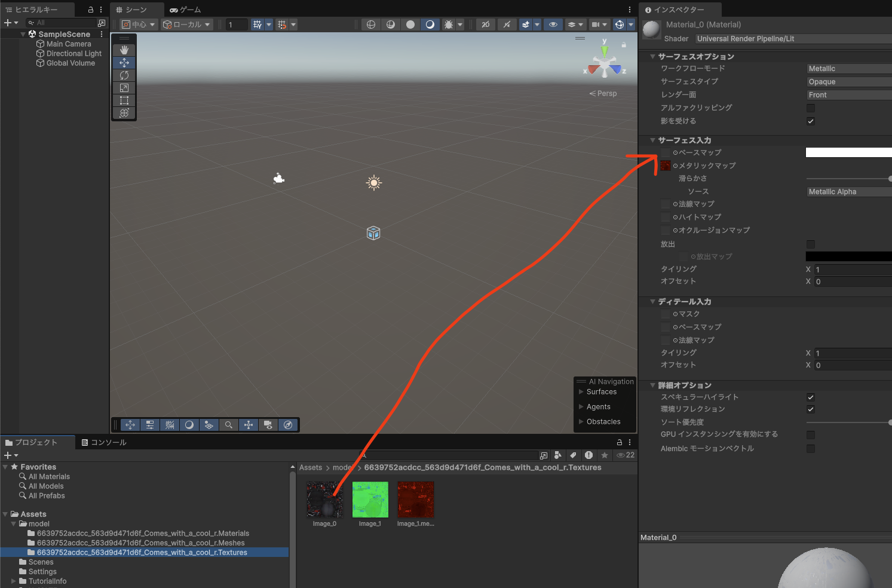Click Surfaces in the AI Navigation overlay
The image size is (892, 588).
tap(601, 391)
